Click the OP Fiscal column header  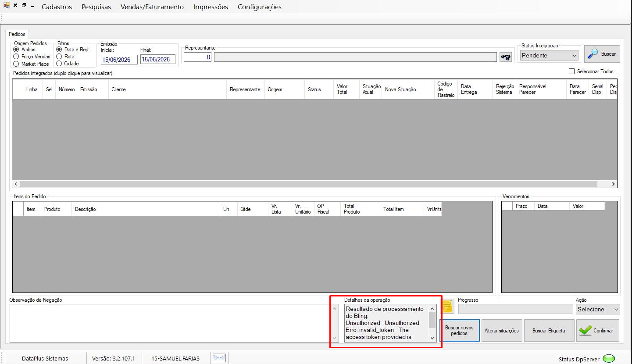(327, 209)
